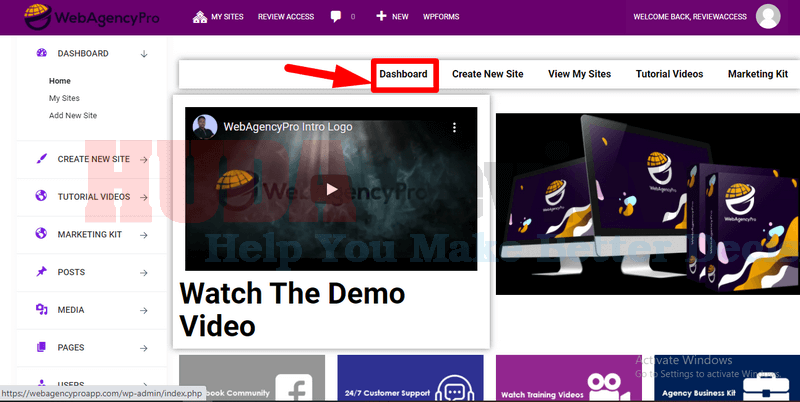Click Welcome Back, Reviewaccess text
The image size is (800, 402).
(690, 17)
